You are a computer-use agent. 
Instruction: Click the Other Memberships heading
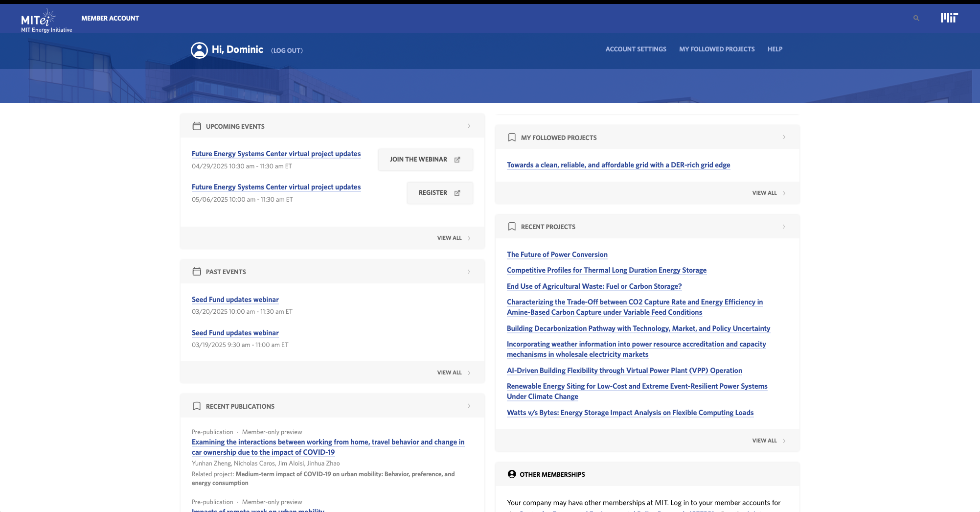pyautogui.click(x=552, y=474)
